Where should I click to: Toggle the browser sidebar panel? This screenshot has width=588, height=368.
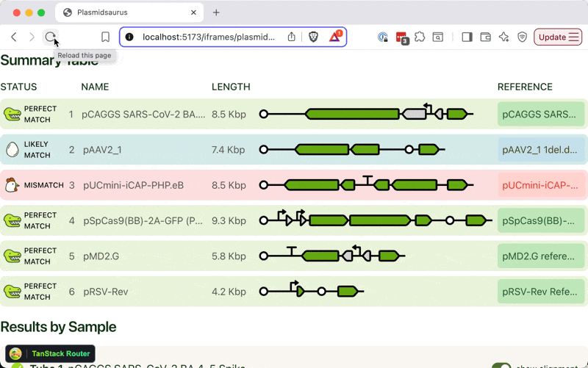coord(467,37)
